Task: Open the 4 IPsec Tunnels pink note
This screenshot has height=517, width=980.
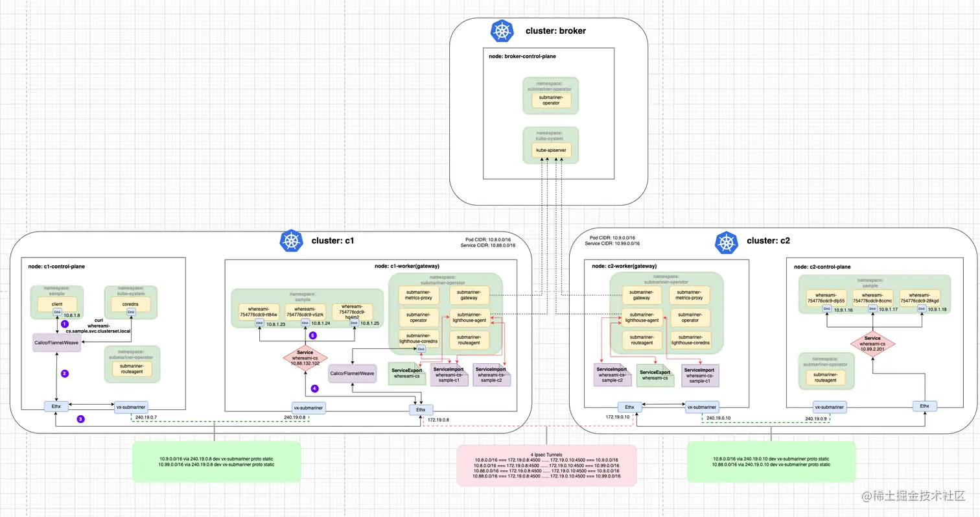Action: pos(546,466)
